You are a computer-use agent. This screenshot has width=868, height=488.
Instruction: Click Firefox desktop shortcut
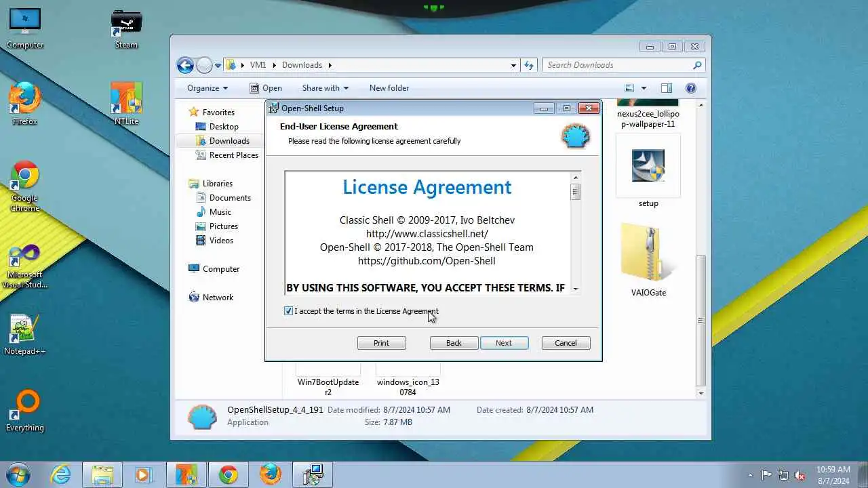click(x=25, y=104)
